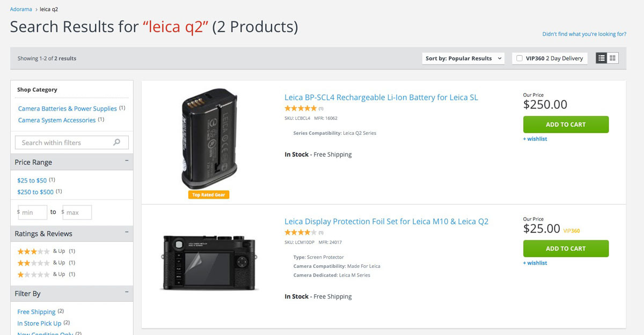Switch to grid view layout icon
The image size is (644, 335).
coord(613,58)
